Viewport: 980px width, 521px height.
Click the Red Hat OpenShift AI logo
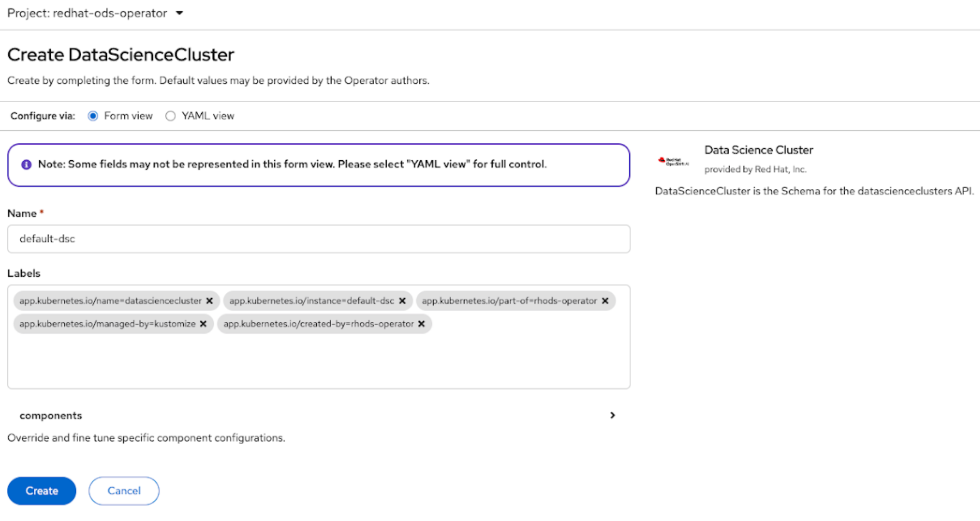[673, 161]
